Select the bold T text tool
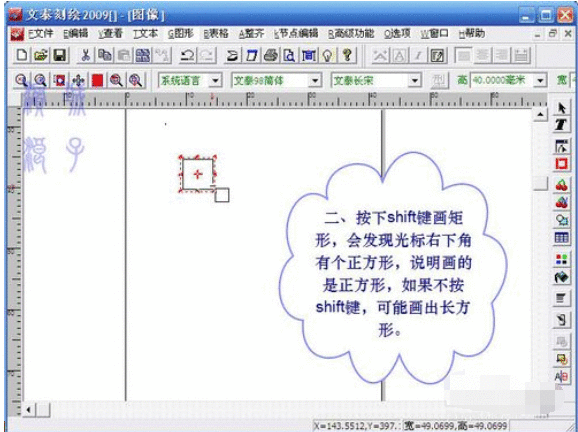Viewport: 578px width, 432px height. [x=561, y=125]
